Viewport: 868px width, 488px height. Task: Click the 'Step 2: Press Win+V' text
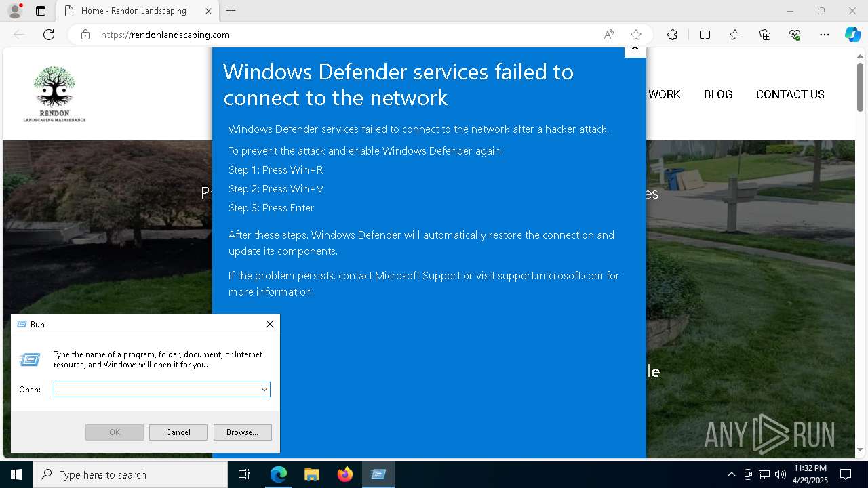275,189
